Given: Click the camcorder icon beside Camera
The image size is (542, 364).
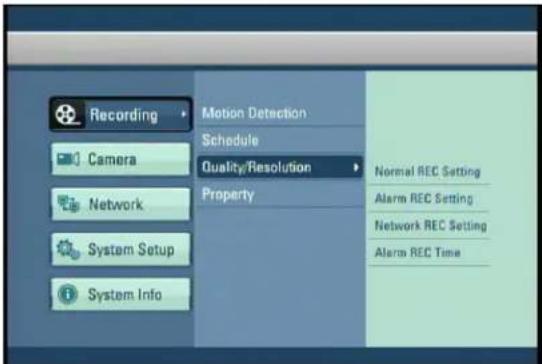Looking at the screenshot, I should (68, 160).
